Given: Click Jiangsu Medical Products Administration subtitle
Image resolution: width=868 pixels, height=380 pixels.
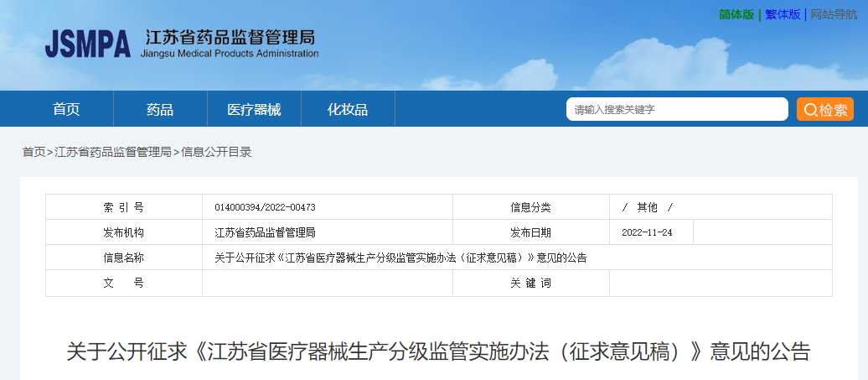Looking at the screenshot, I should click(x=230, y=54).
